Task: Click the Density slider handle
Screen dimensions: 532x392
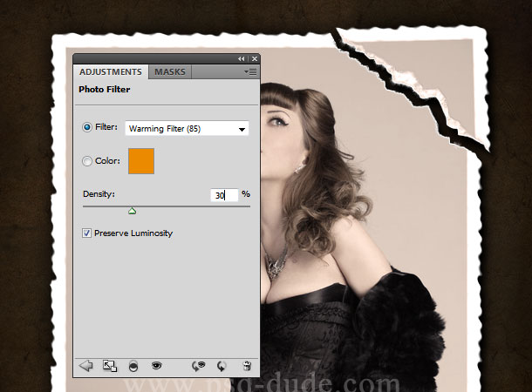Action: pos(132,211)
